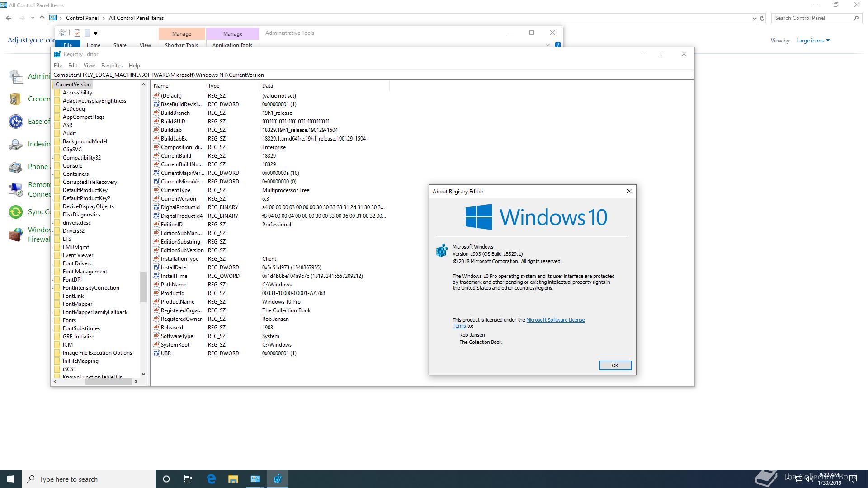Click Administrative Tools help icon
This screenshot has height=488, width=868.
pos(558,45)
